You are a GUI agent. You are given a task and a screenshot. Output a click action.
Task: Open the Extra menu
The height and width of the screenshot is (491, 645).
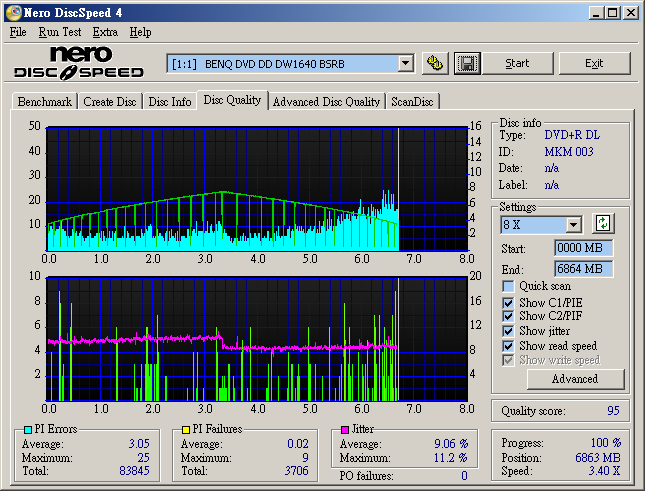point(105,32)
